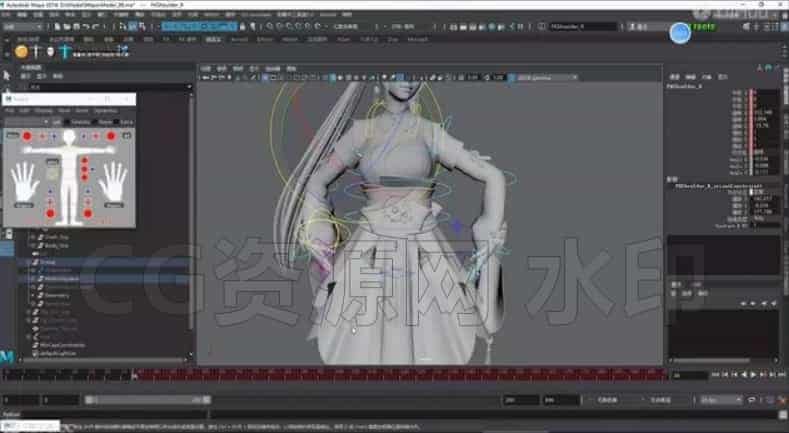Click the button below the left-side picker hand
This screenshot has width=789, height=433.
[x=24, y=205]
